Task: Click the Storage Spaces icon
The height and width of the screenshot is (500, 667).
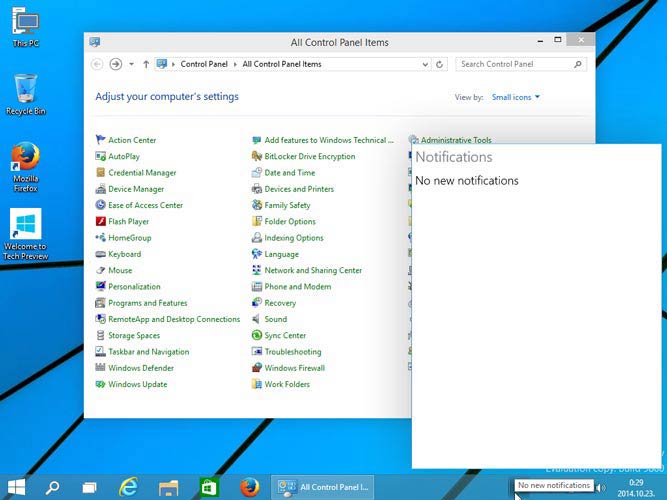Action: (x=100, y=335)
